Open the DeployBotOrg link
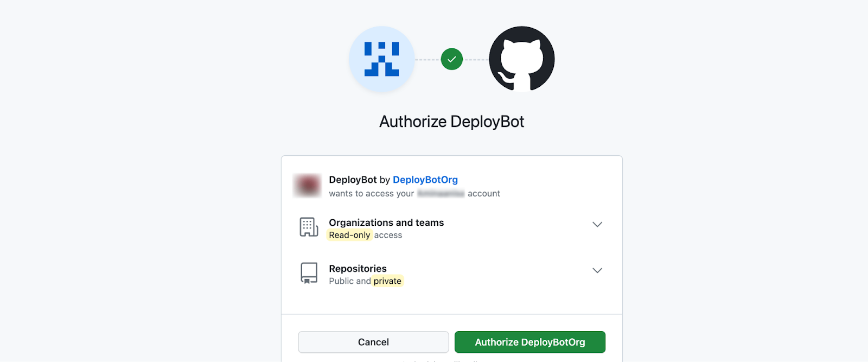The height and width of the screenshot is (362, 868). click(x=425, y=180)
